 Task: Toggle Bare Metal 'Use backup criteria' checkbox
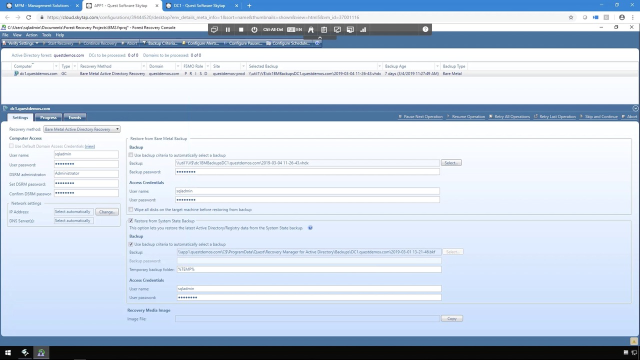point(131,155)
